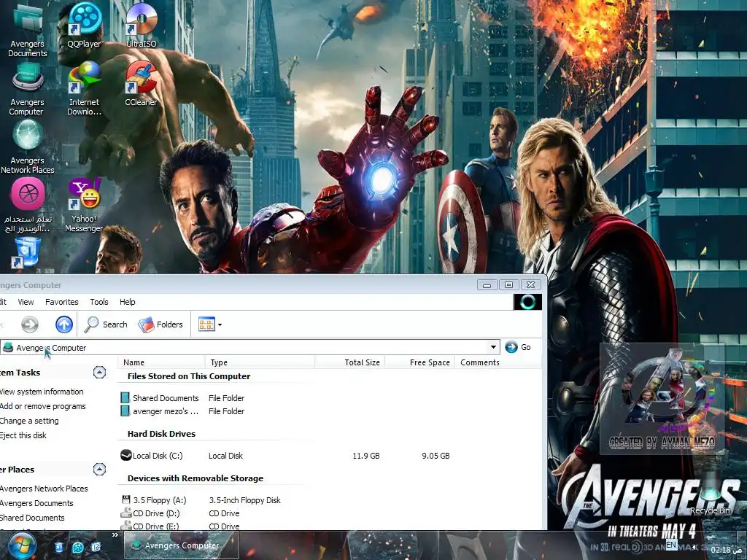Click the Up folder arrow button

click(x=64, y=324)
